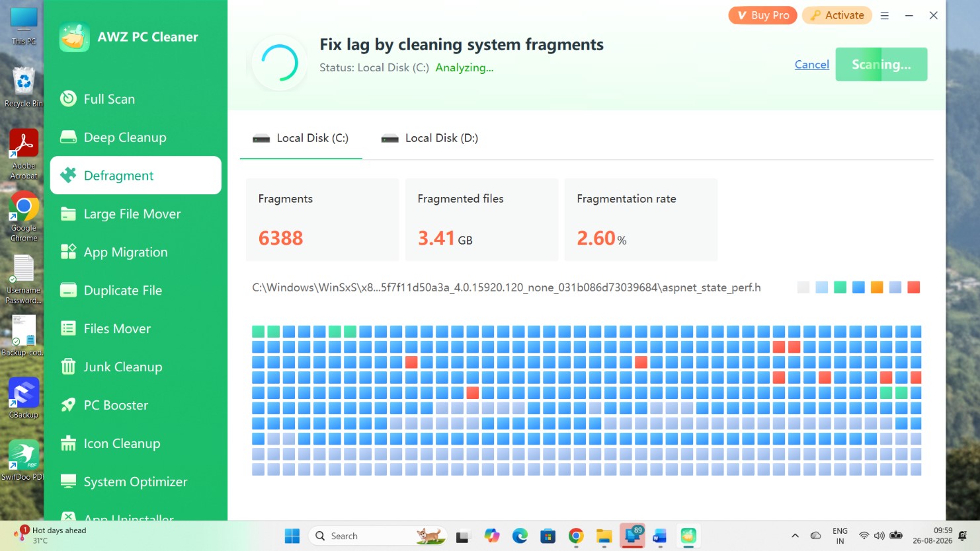980x551 pixels.
Task: Open Google Chrome from the taskbar
Action: coord(576,536)
